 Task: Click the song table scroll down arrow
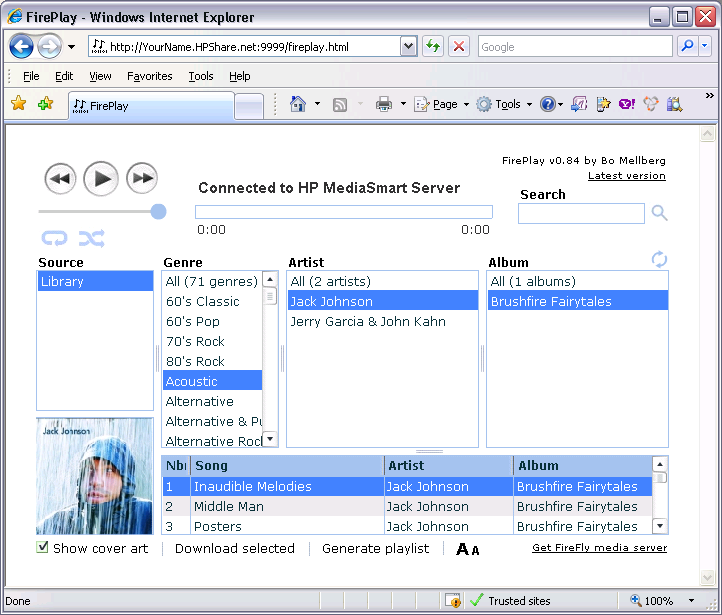660,526
